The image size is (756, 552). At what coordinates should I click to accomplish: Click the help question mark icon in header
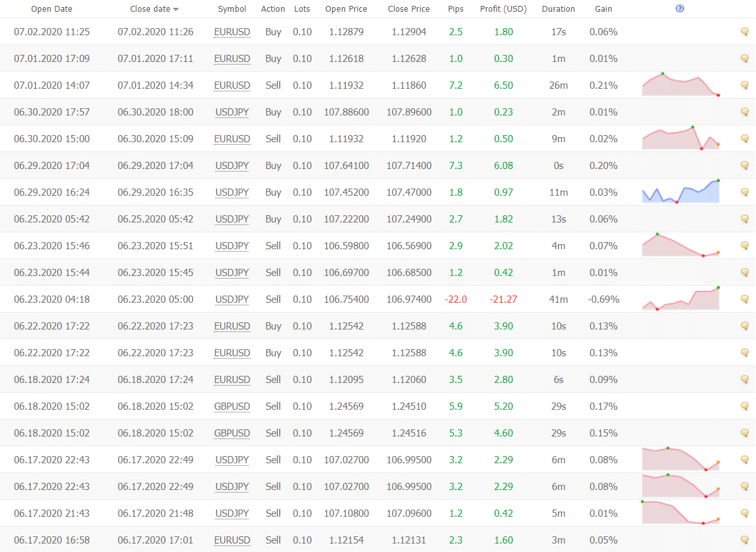680,9
